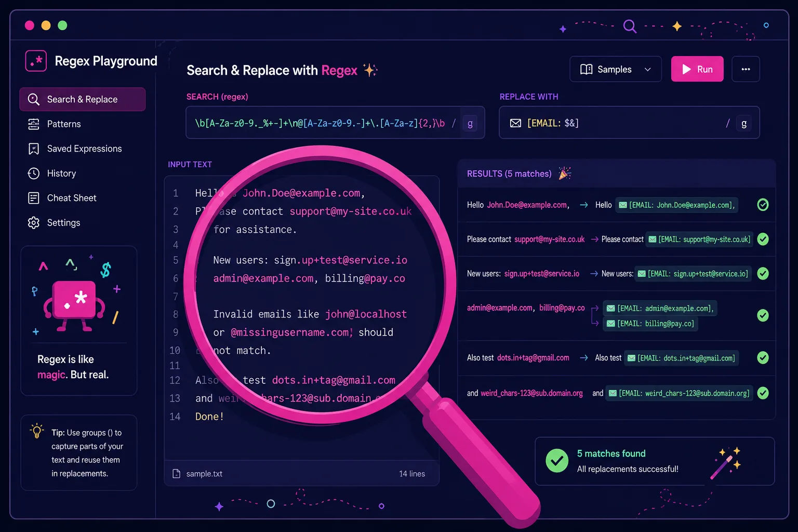Click the Settings gear icon
The width and height of the screenshot is (798, 532).
[34, 223]
